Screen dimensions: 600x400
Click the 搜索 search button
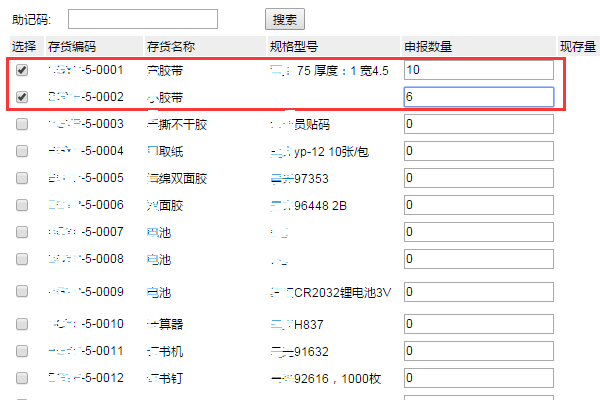[285, 19]
